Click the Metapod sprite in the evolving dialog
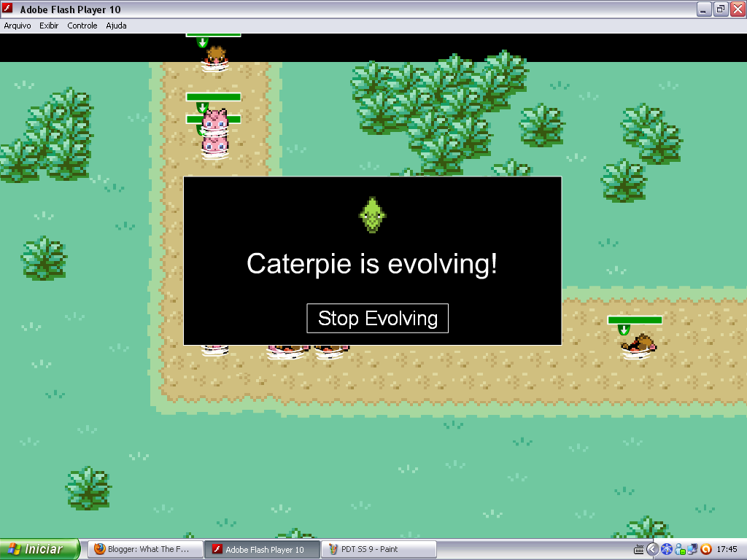Viewport: 747px width, 560px height. 372,215
